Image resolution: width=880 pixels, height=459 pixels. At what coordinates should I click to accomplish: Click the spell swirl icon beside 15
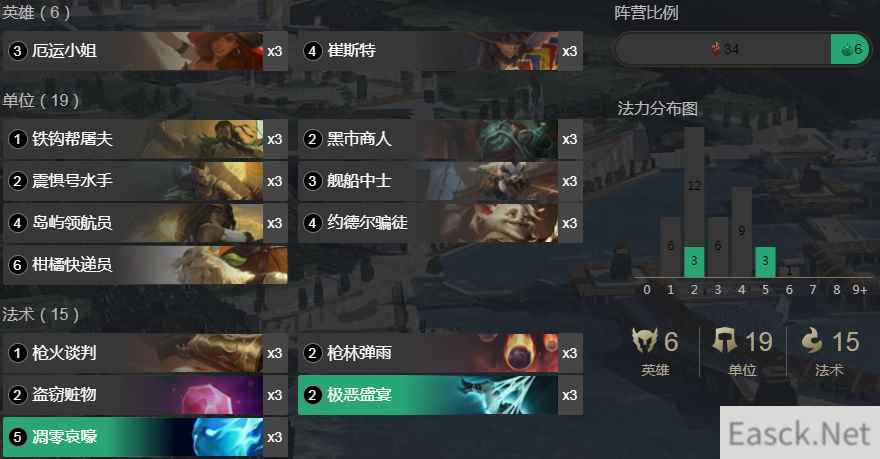click(x=812, y=341)
